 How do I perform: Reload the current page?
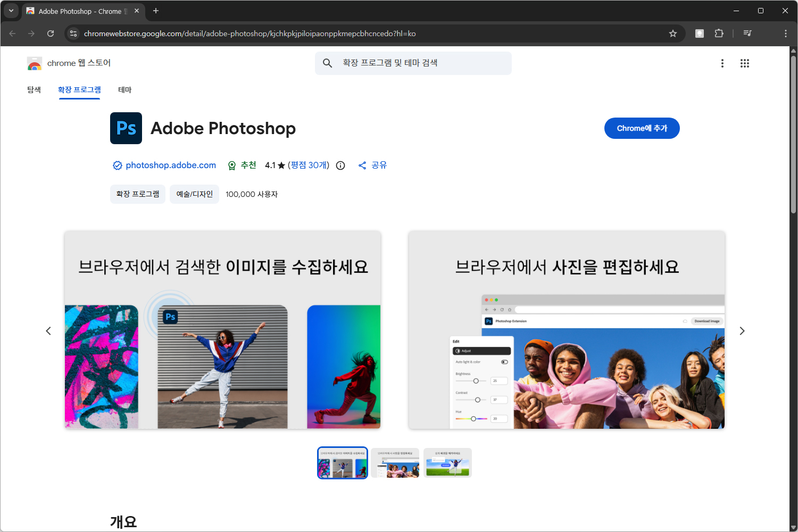[51, 34]
